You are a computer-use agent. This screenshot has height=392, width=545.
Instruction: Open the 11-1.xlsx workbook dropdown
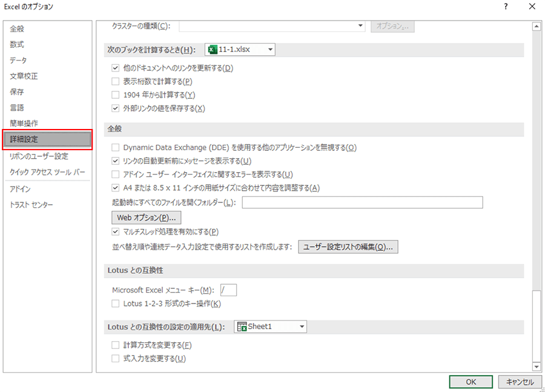(x=240, y=50)
